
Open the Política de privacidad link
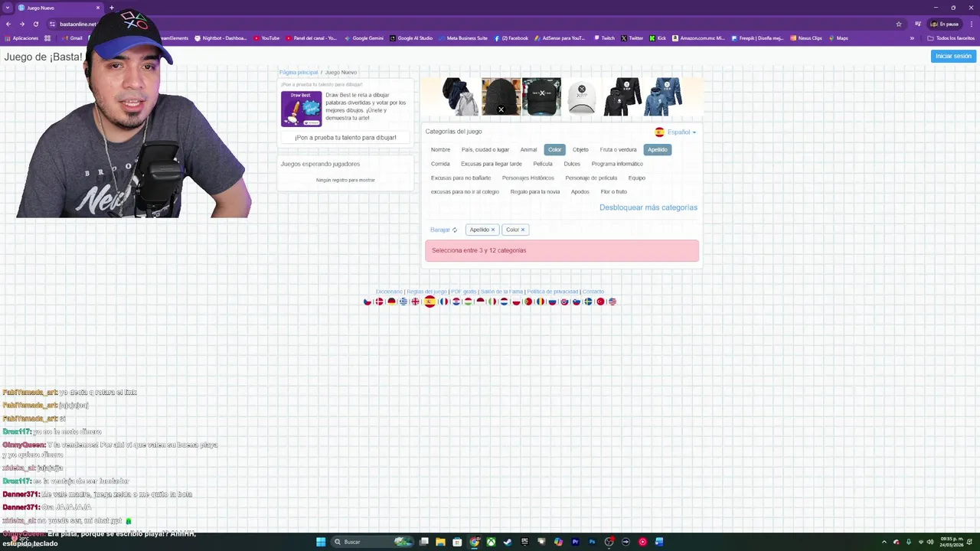pyautogui.click(x=552, y=292)
